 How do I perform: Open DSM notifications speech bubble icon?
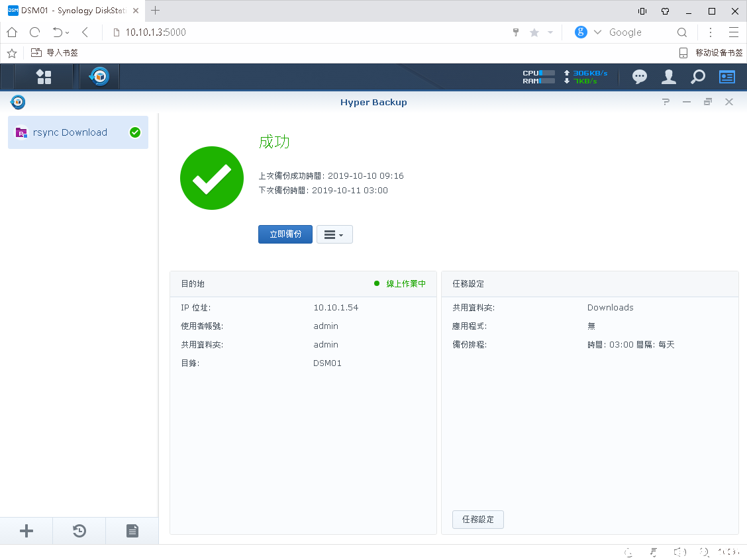(x=639, y=77)
